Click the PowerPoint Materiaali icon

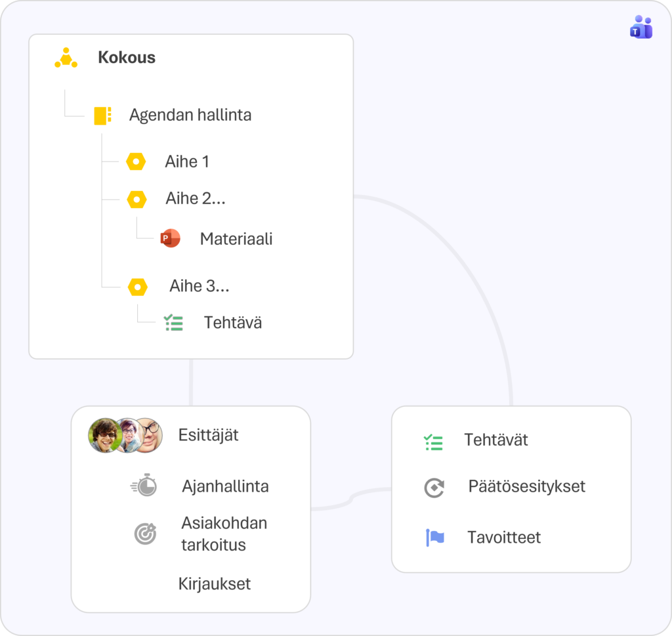coord(170,239)
